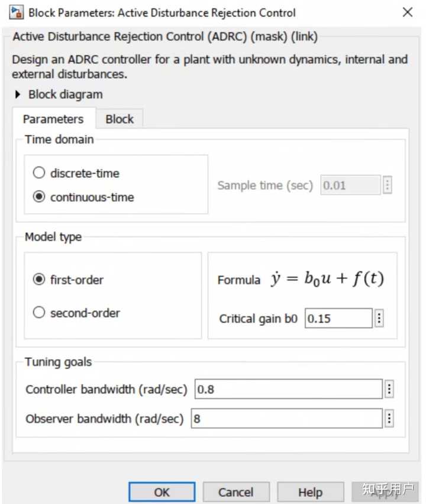Screen dimensions: 426x504
Task: Choose first-order model type
Action: point(39,280)
